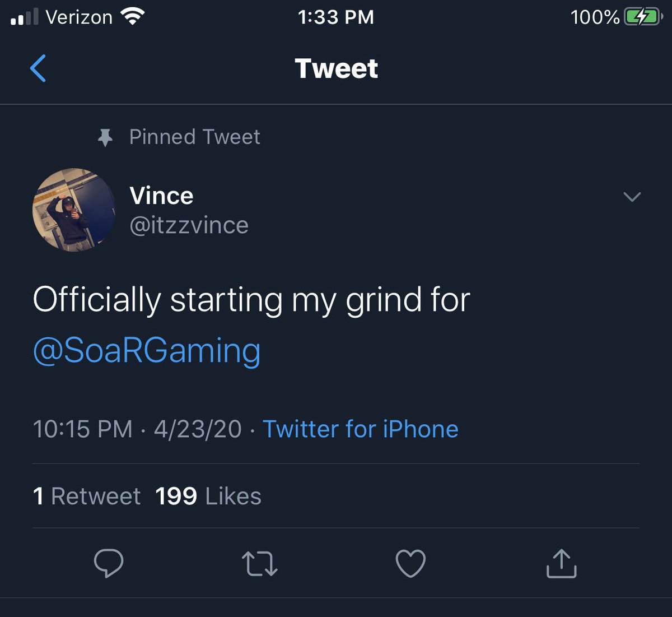Tap the reply speech bubble icon

pyautogui.click(x=109, y=563)
